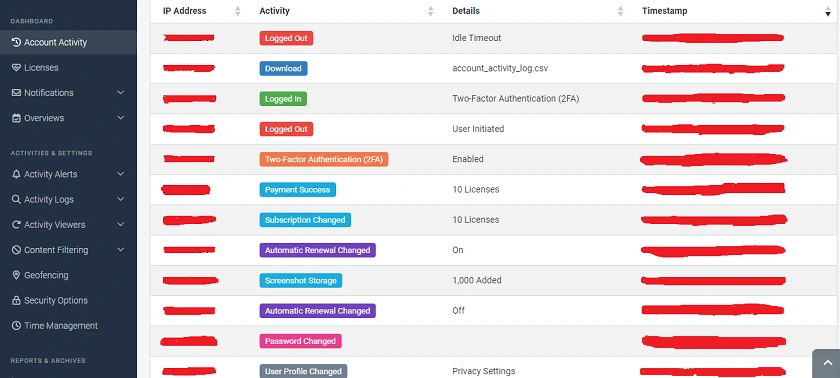Click Automatic Renewal Changed badge with Off
Screen dimensions: 840x378
click(x=317, y=311)
